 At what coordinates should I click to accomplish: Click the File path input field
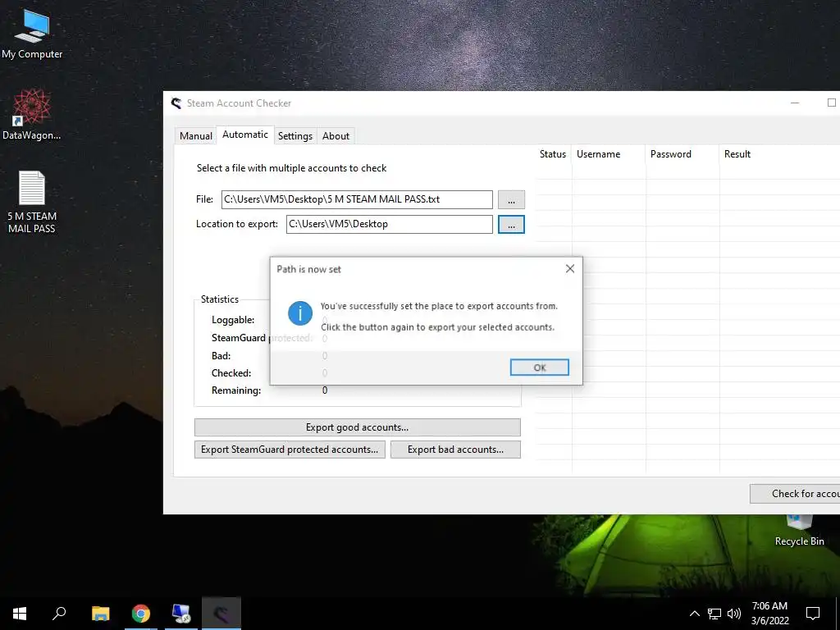pyautogui.click(x=357, y=200)
